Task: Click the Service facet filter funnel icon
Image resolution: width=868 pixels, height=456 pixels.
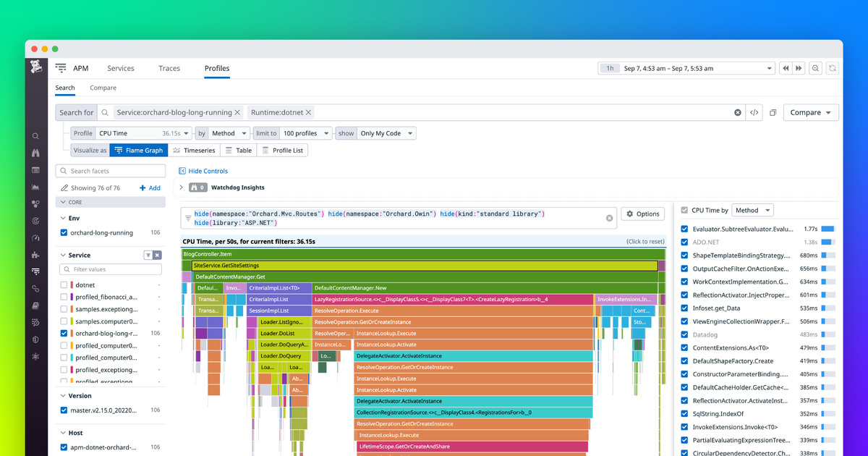Action: (148, 255)
